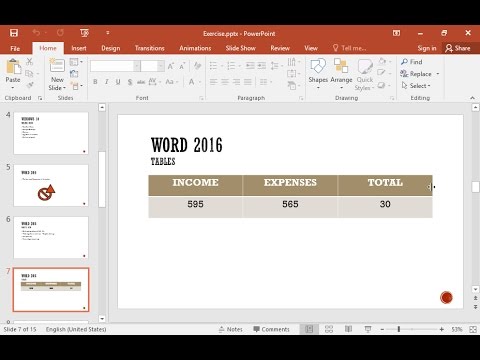This screenshot has width=480, height=360.
Task: Expand the Paste options arrow
Action: [x=13, y=88]
